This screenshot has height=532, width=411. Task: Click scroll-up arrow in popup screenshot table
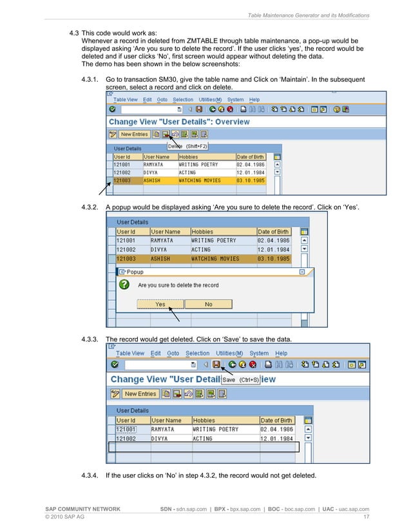(305, 240)
